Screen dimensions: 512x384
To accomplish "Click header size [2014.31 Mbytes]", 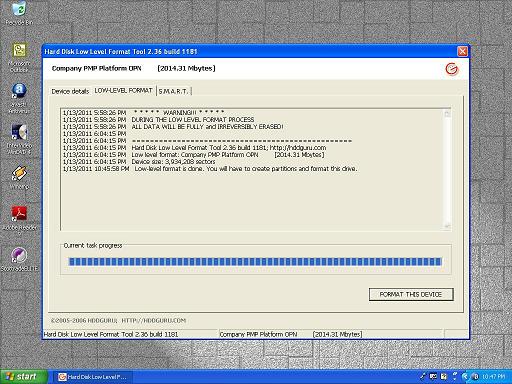I will tap(186, 68).
